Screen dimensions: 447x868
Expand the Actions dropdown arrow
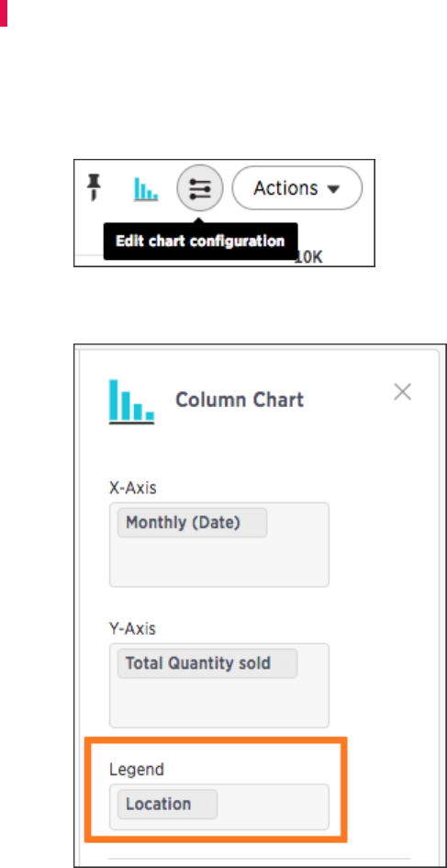(x=332, y=189)
